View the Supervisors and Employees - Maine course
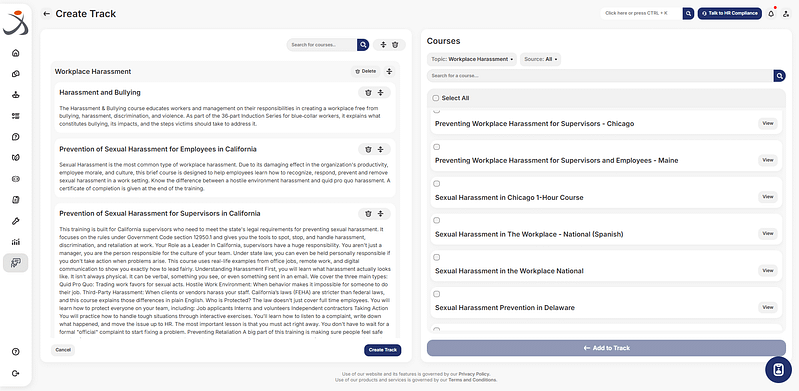The width and height of the screenshot is (799, 391). pos(768,160)
